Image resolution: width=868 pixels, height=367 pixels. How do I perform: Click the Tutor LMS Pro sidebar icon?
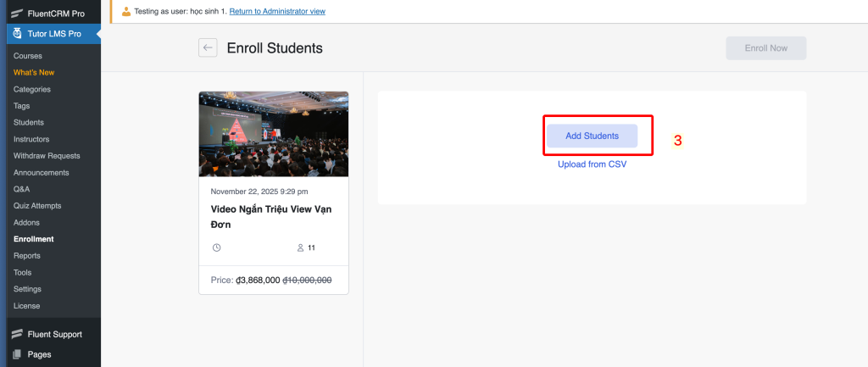click(x=17, y=34)
